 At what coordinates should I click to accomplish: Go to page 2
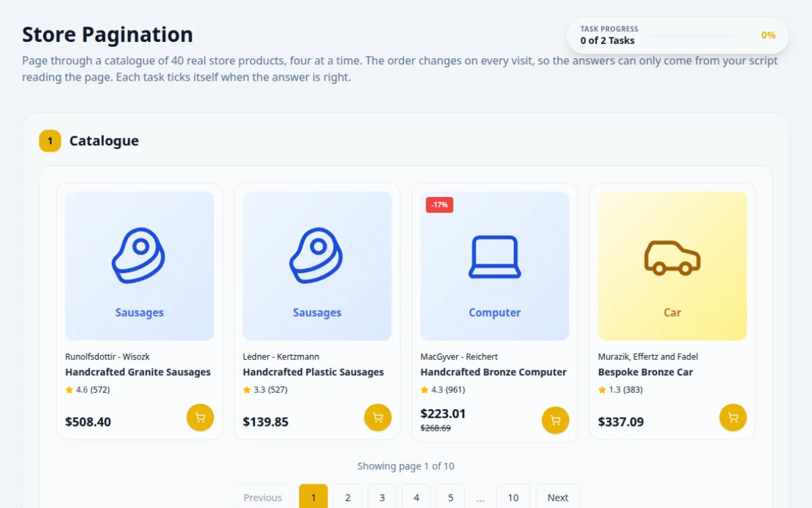coord(348,497)
